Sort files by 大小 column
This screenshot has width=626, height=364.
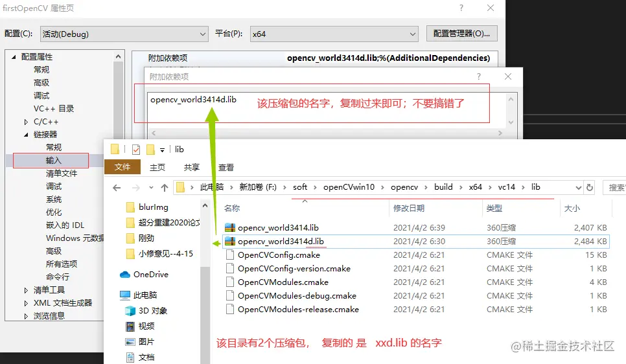tap(572, 209)
